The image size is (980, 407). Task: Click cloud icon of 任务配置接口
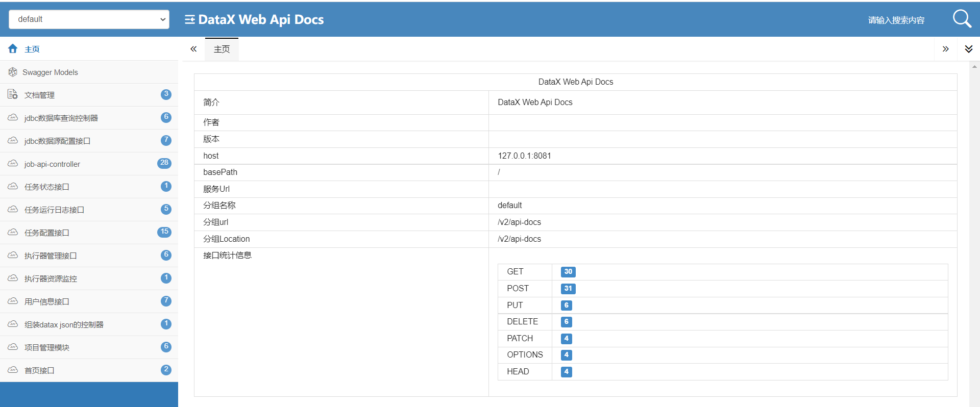click(13, 232)
